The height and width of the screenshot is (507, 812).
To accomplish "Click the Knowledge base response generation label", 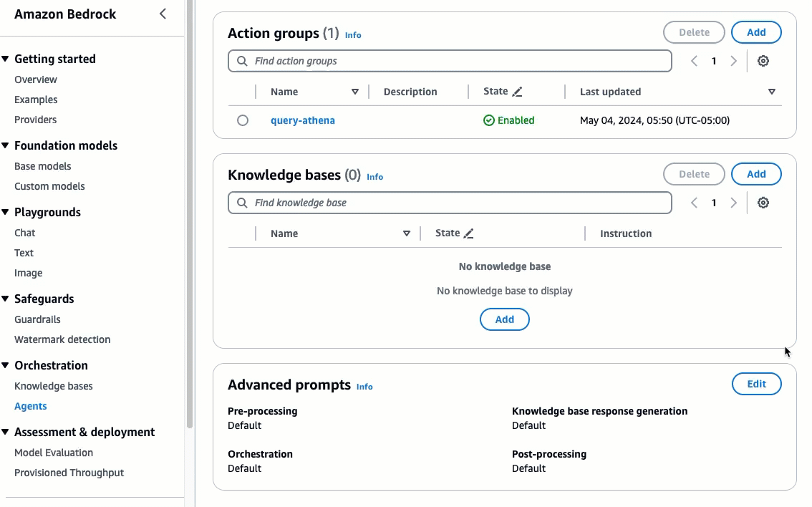I will click(x=599, y=411).
